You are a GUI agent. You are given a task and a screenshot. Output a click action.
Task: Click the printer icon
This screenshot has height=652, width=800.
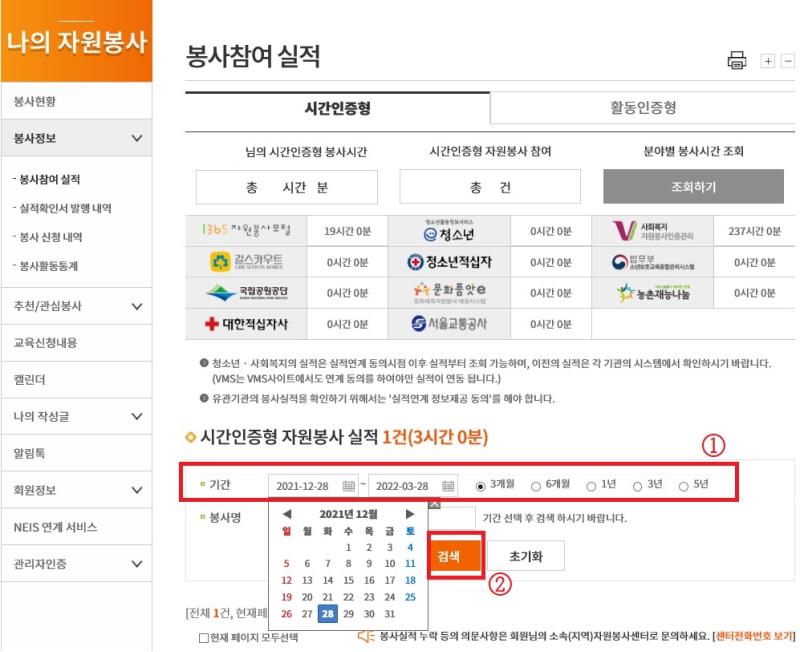pyautogui.click(x=737, y=60)
